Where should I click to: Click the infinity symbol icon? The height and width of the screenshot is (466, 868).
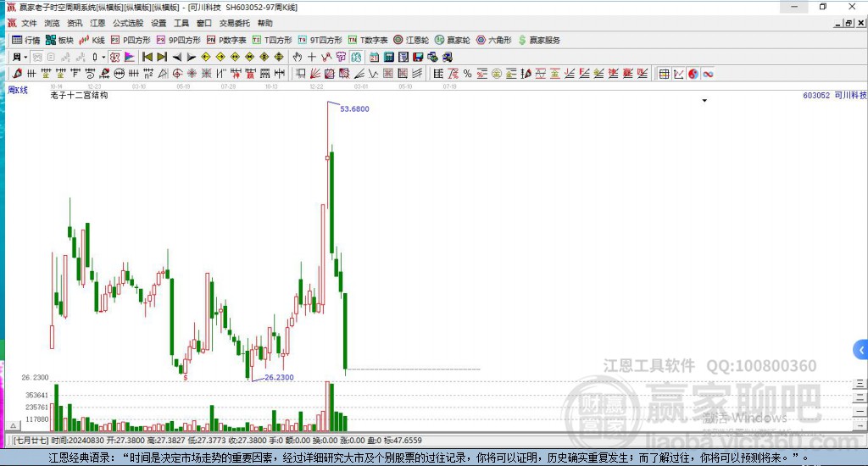pyautogui.click(x=708, y=74)
